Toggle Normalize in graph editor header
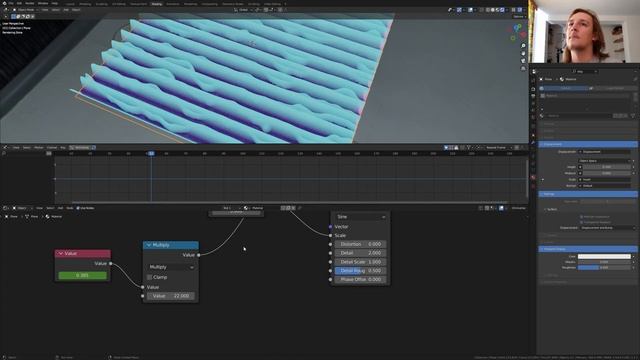Image resolution: width=640 pixels, height=360 pixels. pos(82,147)
